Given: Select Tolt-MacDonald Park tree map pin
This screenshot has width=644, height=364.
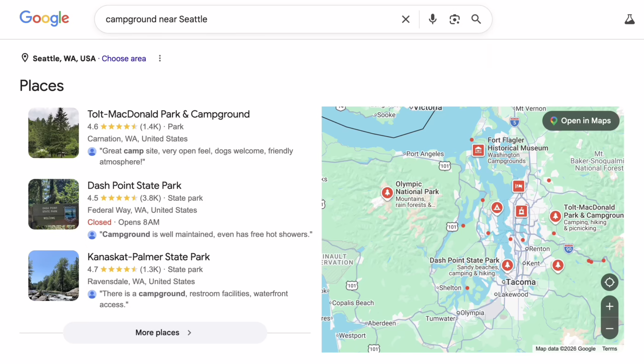Looking at the screenshot, I should pyautogui.click(x=556, y=216).
